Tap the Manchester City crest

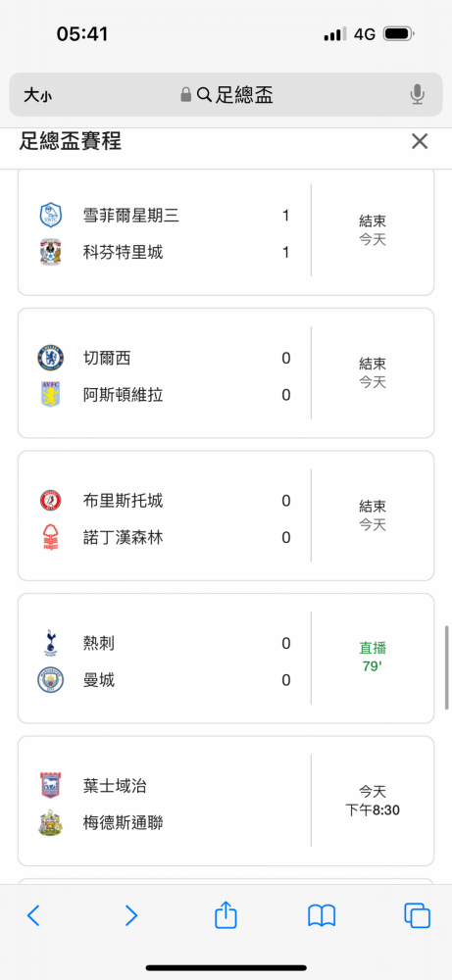click(x=51, y=680)
